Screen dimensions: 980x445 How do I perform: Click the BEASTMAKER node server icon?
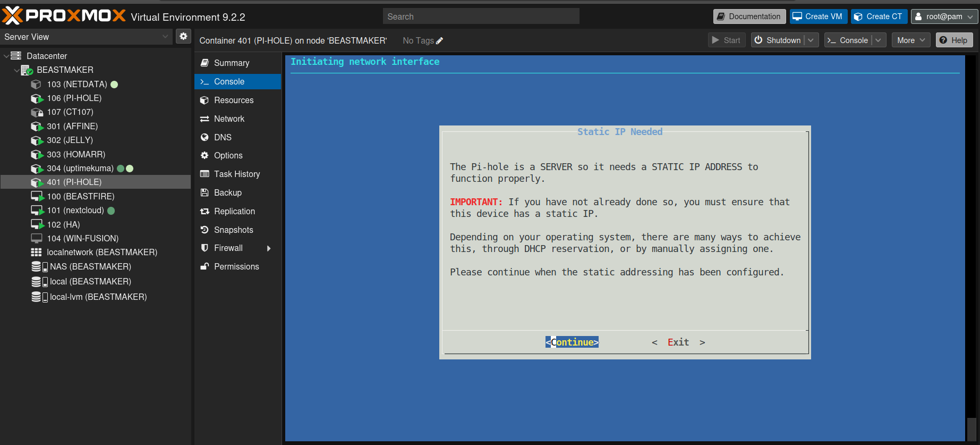tap(27, 70)
